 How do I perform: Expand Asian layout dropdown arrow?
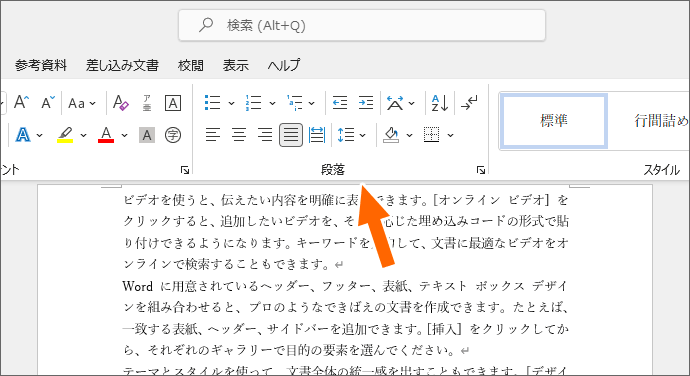click(411, 103)
